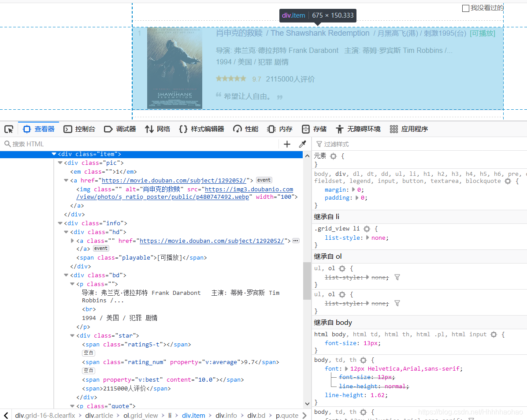The height and width of the screenshot is (420, 527).
Task: Select div.item in breadcrumbs
Action: tap(193, 416)
